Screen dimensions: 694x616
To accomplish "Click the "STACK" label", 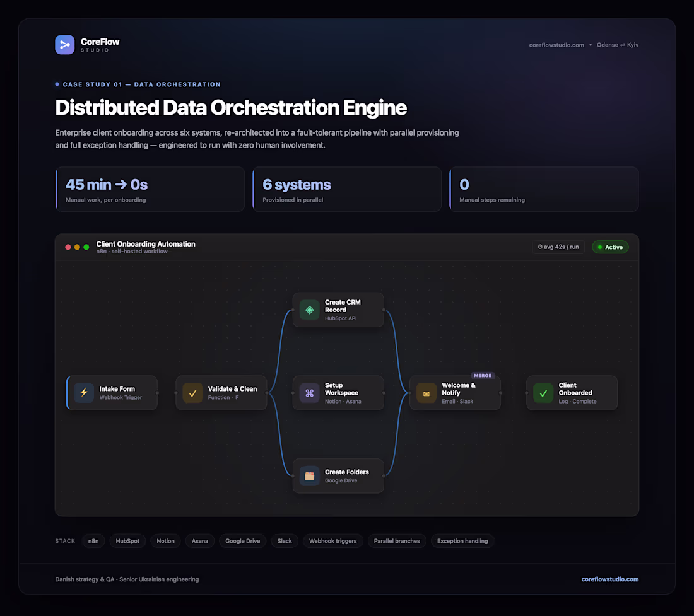I will [65, 541].
